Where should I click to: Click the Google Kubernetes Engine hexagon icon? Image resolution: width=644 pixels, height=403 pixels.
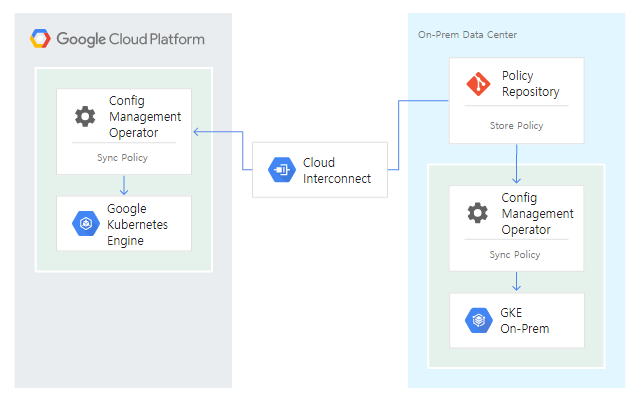click(x=86, y=223)
